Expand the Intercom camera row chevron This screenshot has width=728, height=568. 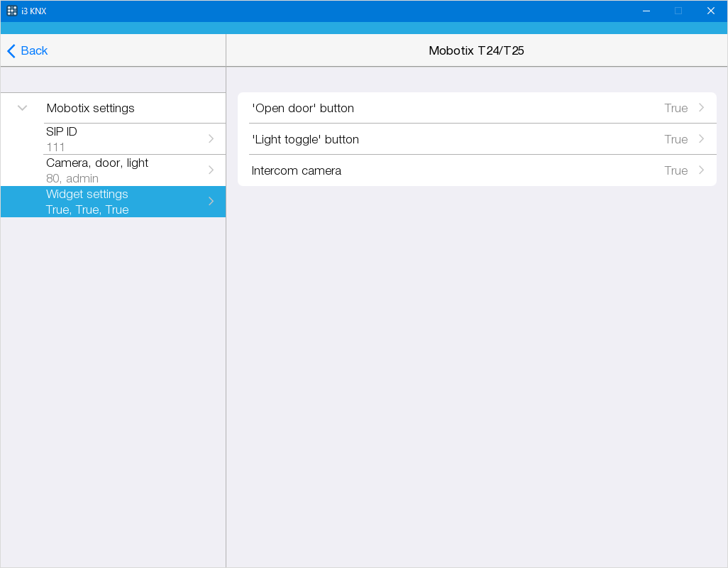pos(701,170)
